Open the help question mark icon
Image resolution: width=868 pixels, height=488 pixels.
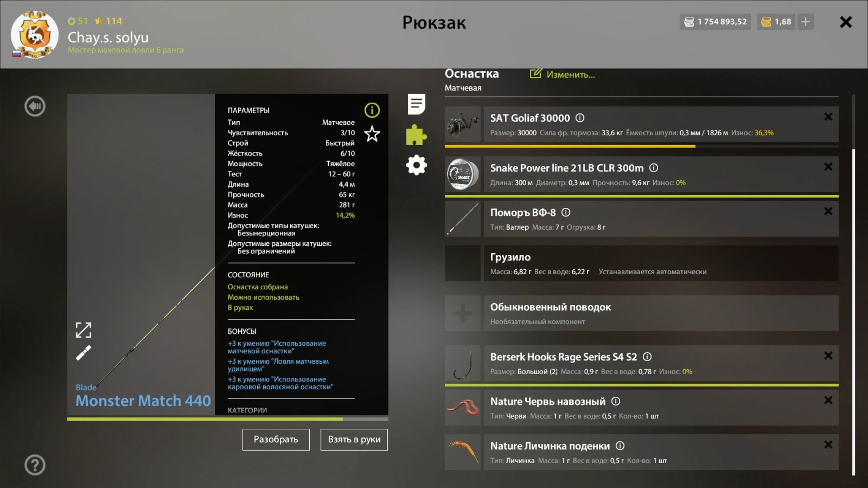(35, 465)
